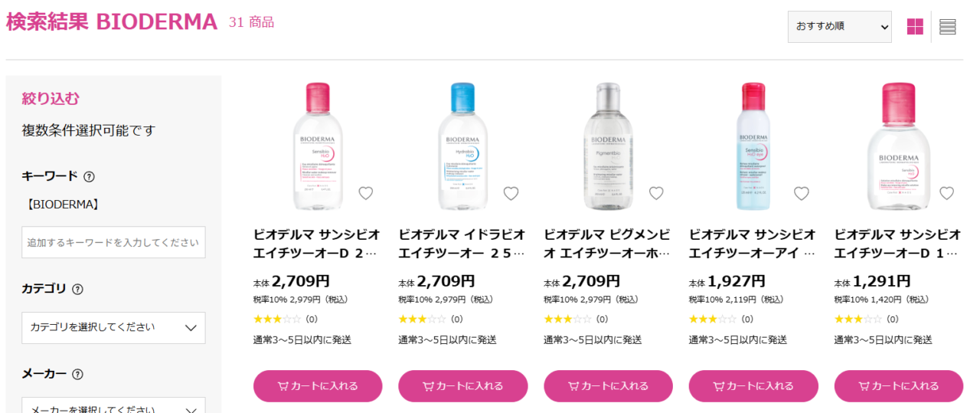The height and width of the screenshot is (413, 980).
Task: Expand the メーカー selection dropdown
Action: (113, 405)
